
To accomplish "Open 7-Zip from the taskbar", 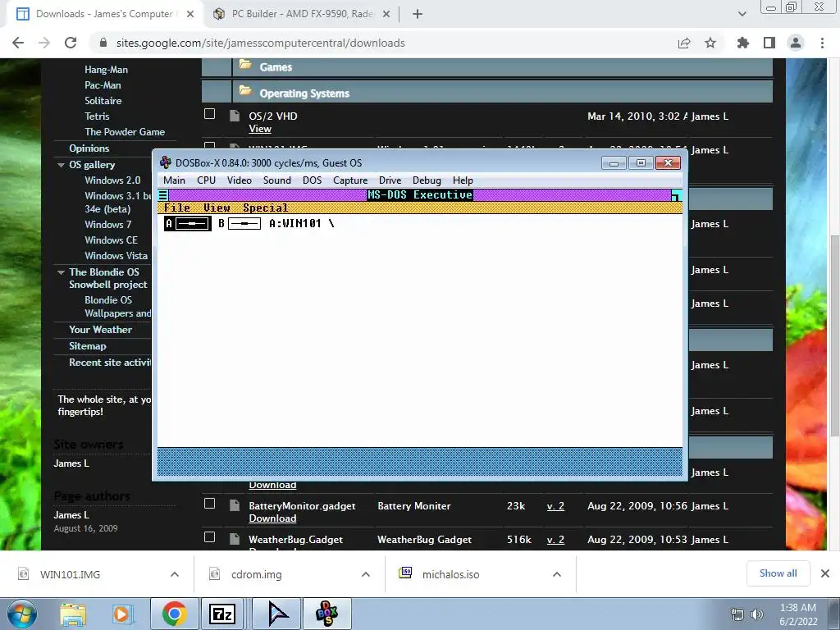I will tap(222, 614).
